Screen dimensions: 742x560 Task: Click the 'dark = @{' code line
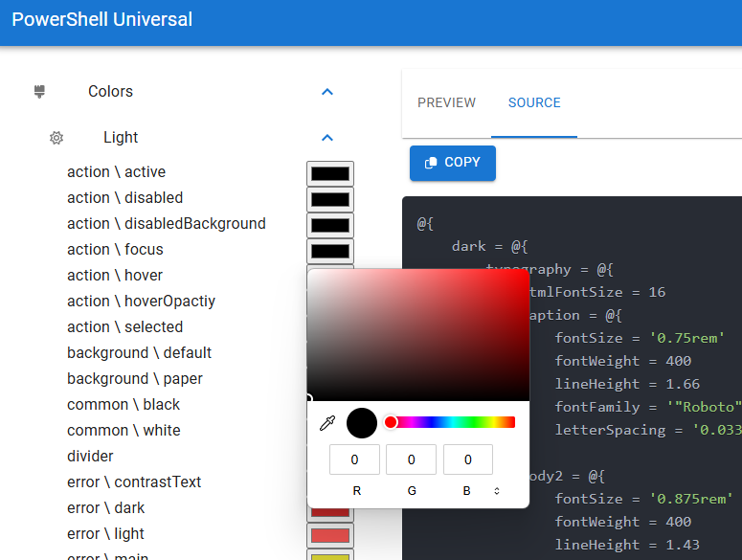coord(490,246)
